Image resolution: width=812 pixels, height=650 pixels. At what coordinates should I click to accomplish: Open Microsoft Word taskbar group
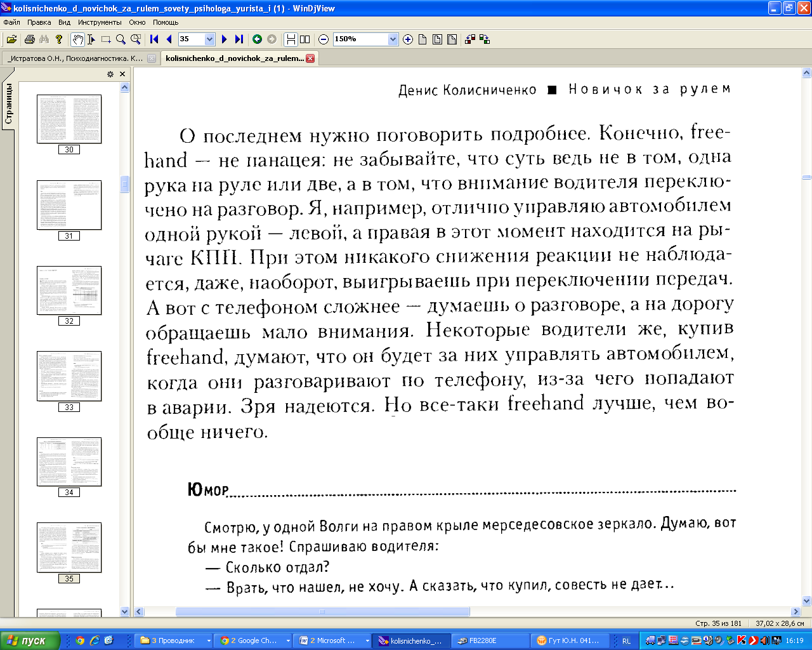[334, 640]
